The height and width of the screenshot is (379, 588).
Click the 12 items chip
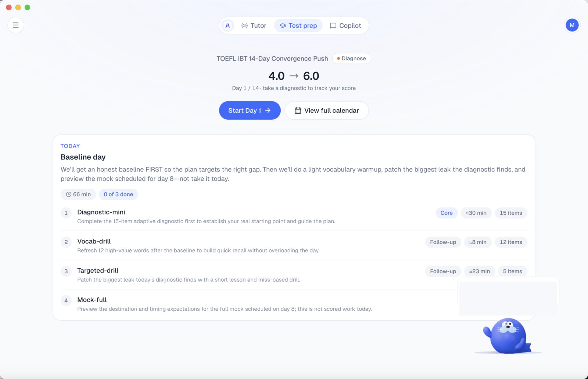coord(511,242)
